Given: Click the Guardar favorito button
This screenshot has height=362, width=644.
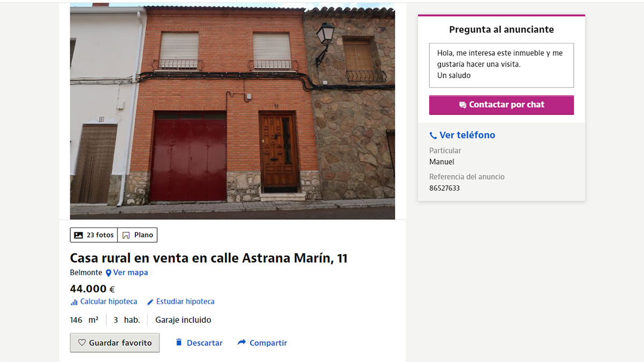Looking at the screenshot, I should pyautogui.click(x=115, y=343).
